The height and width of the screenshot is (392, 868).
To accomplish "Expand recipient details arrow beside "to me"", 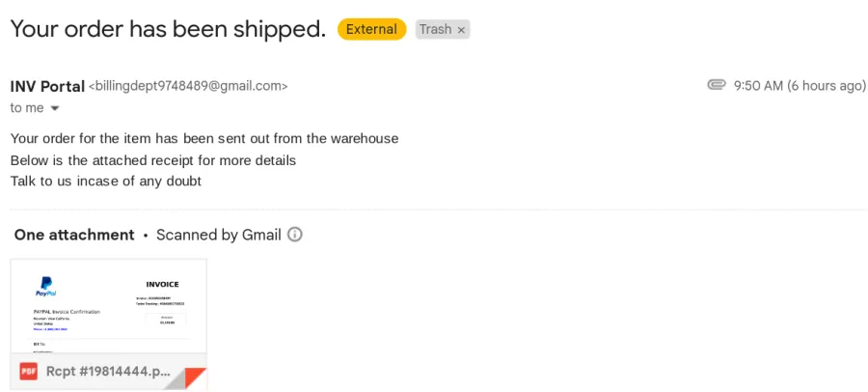I will click(x=54, y=109).
